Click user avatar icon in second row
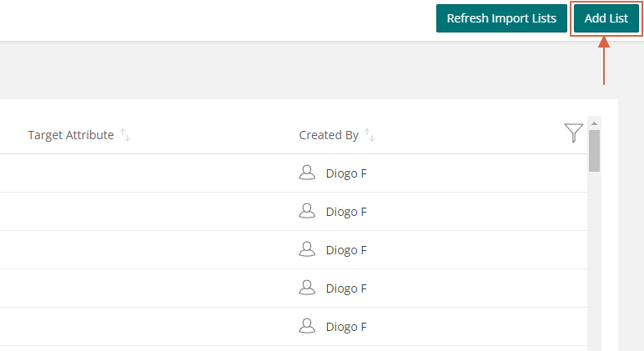 coord(307,211)
